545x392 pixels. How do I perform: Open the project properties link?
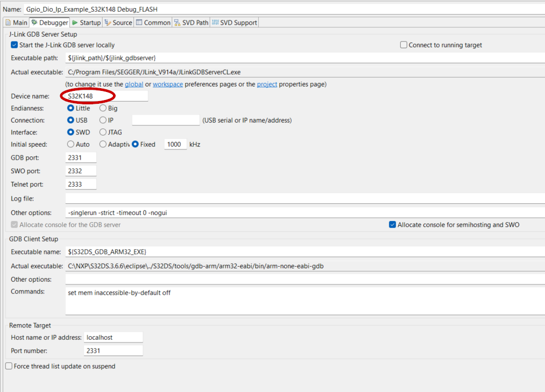tap(267, 84)
